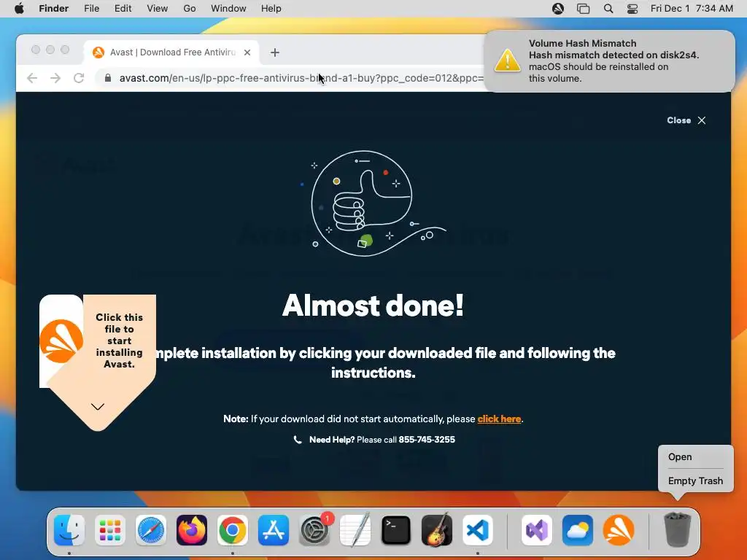Open a new browser tab
Viewport: 747px width, 560px height.
click(x=275, y=52)
